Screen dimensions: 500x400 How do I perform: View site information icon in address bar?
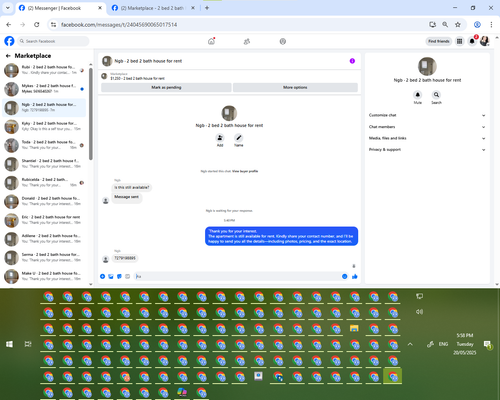(53, 25)
